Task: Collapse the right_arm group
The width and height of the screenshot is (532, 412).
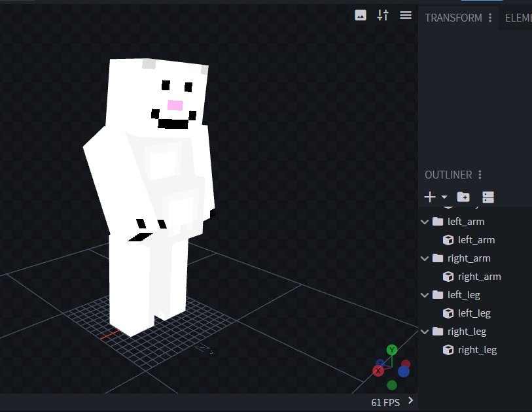Action: coord(425,258)
